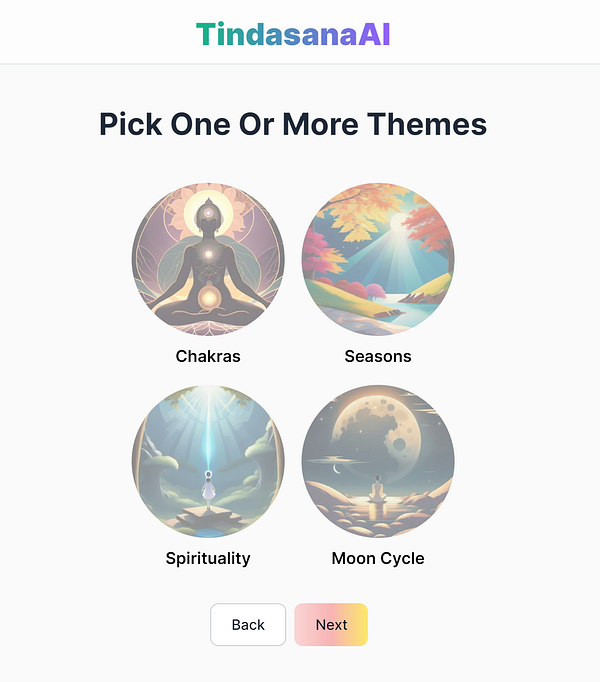Click the small crescent moon in picture

tap(336, 469)
